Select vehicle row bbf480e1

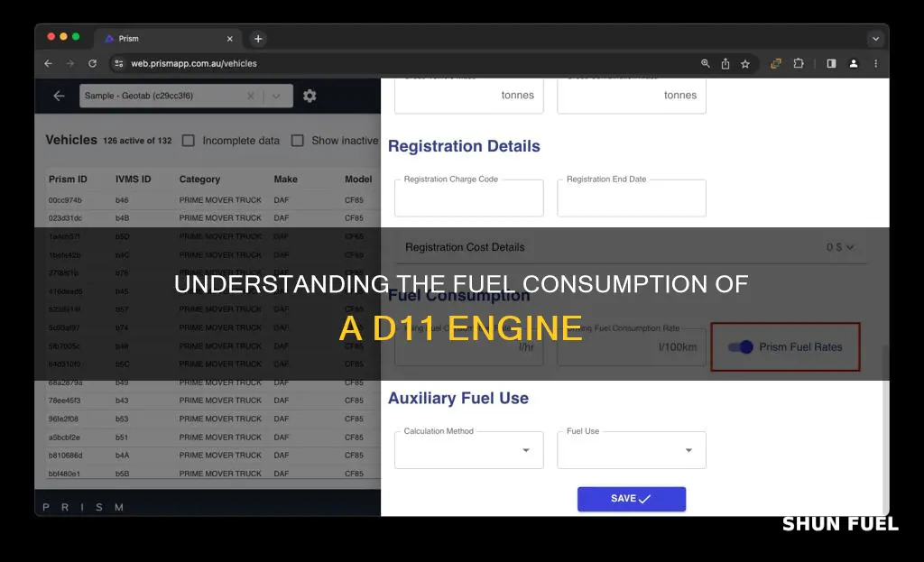point(212,474)
